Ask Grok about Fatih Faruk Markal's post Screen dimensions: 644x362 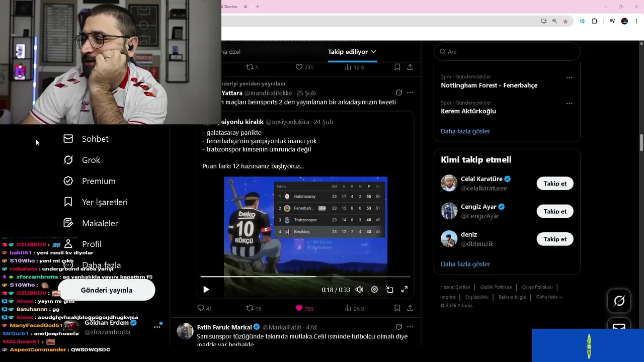tap(399, 327)
